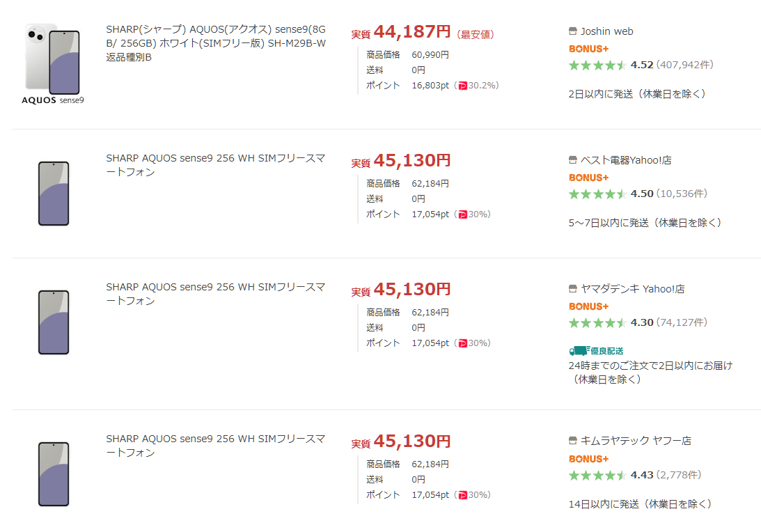The height and width of the screenshot is (532, 761).
Task: Click the phone thumbnail in the キムラヤテック listing
Action: coord(54,474)
